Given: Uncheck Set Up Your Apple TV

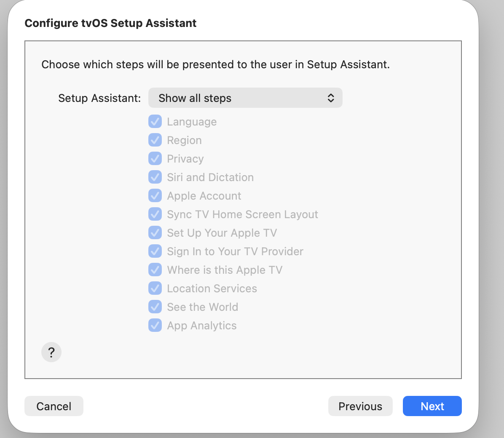Looking at the screenshot, I should (x=155, y=232).
